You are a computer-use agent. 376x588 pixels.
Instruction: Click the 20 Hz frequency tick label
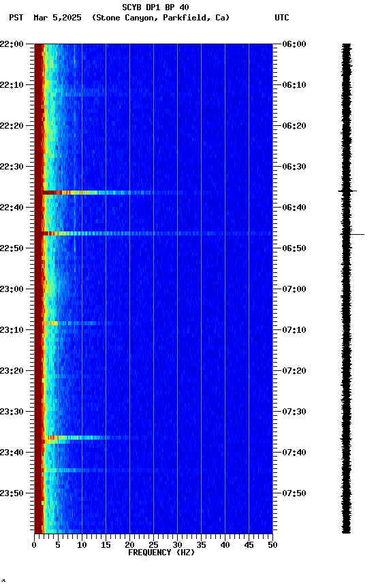coord(129,545)
